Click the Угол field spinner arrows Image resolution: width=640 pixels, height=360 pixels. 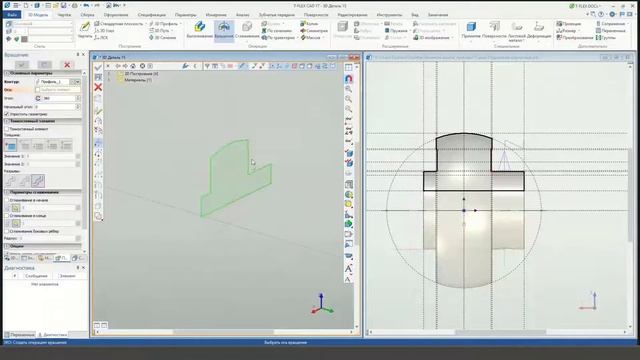[78, 98]
